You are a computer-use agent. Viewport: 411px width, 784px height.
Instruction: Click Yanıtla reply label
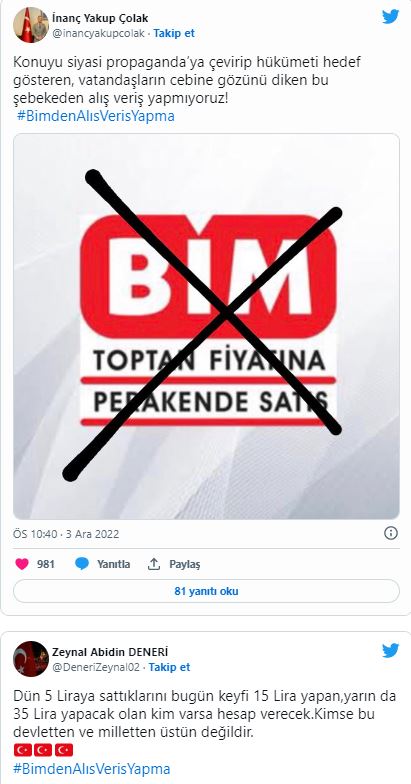tap(114, 564)
